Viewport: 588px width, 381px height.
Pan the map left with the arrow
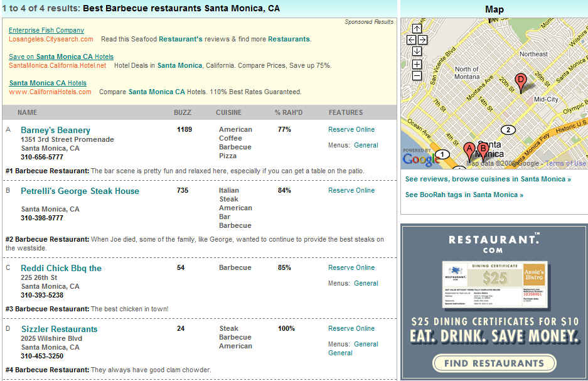tap(412, 40)
